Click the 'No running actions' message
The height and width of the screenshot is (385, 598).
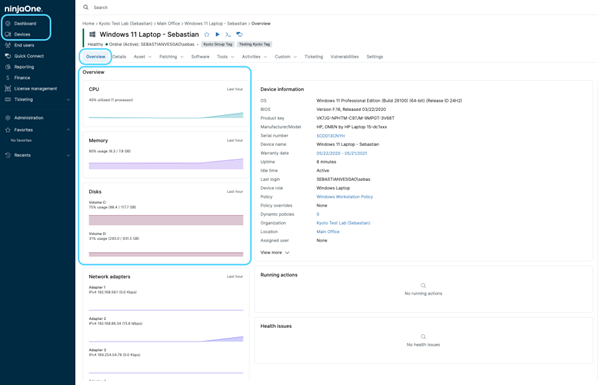(423, 293)
